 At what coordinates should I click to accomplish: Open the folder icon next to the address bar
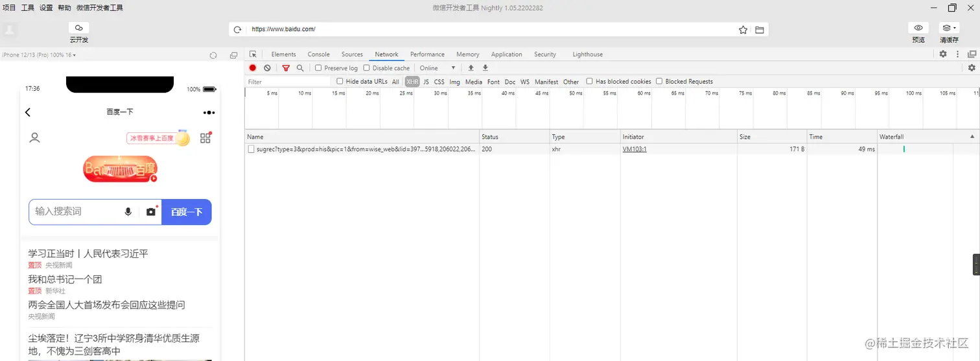click(x=760, y=30)
